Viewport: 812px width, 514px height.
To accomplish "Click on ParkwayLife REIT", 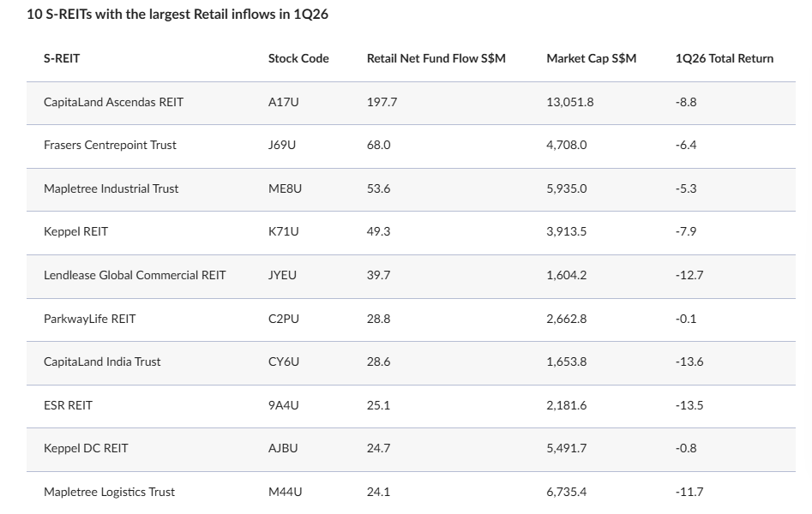I will pyautogui.click(x=89, y=319).
